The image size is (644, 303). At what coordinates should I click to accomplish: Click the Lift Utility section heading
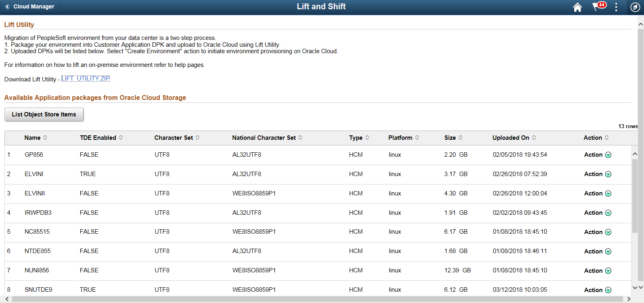[19, 25]
